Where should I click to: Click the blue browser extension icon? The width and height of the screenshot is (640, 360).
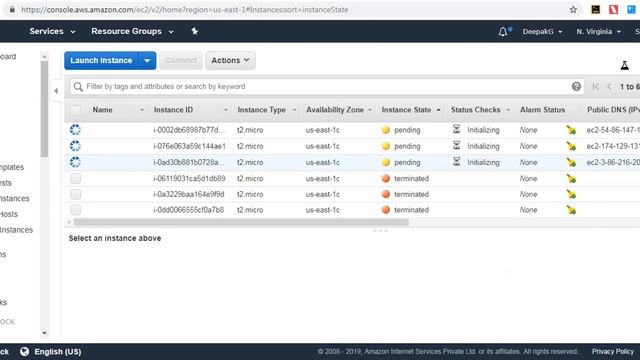(631, 9)
